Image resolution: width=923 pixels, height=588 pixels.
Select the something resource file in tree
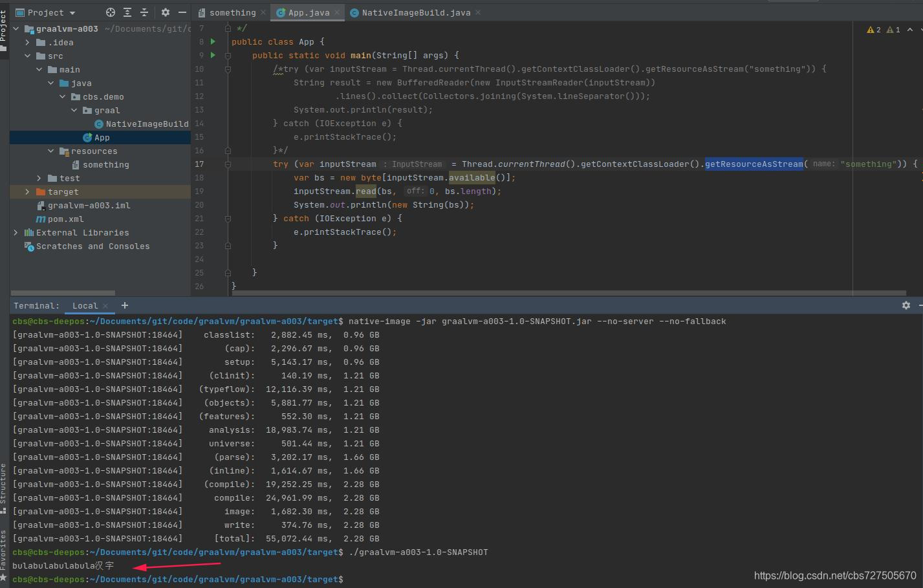point(100,164)
